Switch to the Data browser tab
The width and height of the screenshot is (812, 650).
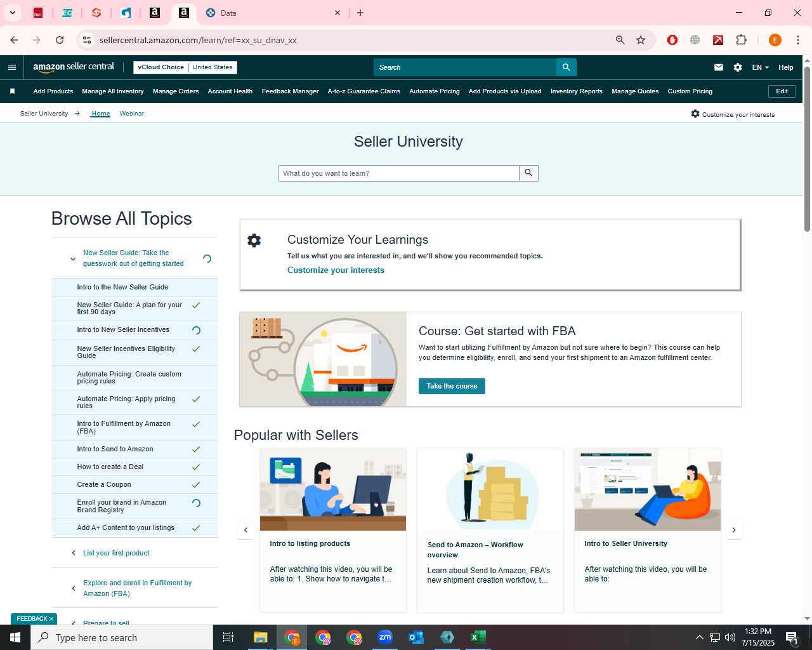point(274,13)
